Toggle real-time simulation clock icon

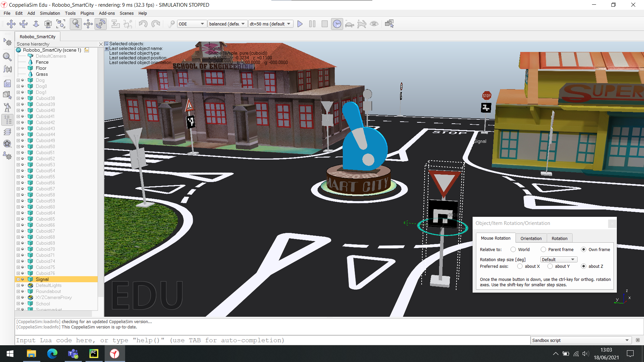[x=337, y=24]
